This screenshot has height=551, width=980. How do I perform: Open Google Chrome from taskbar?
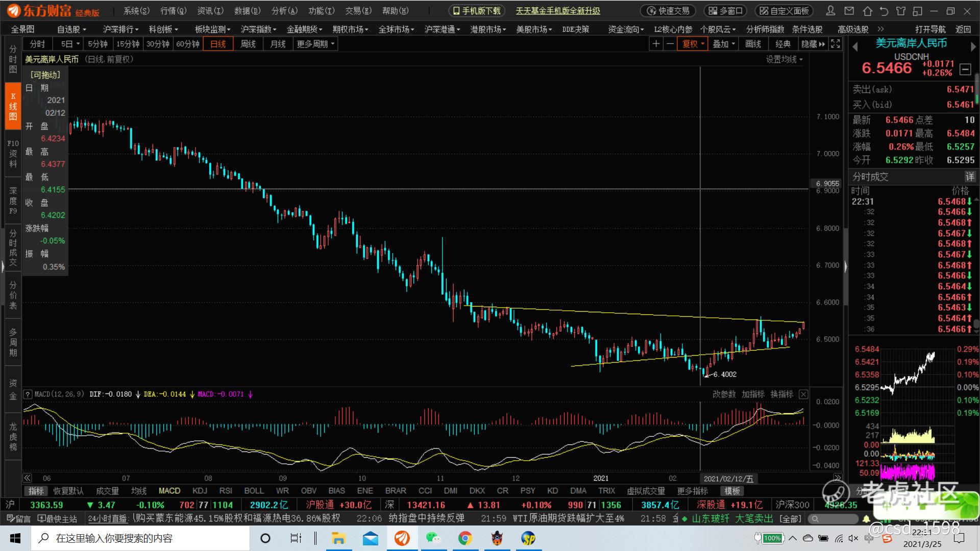[465, 538]
